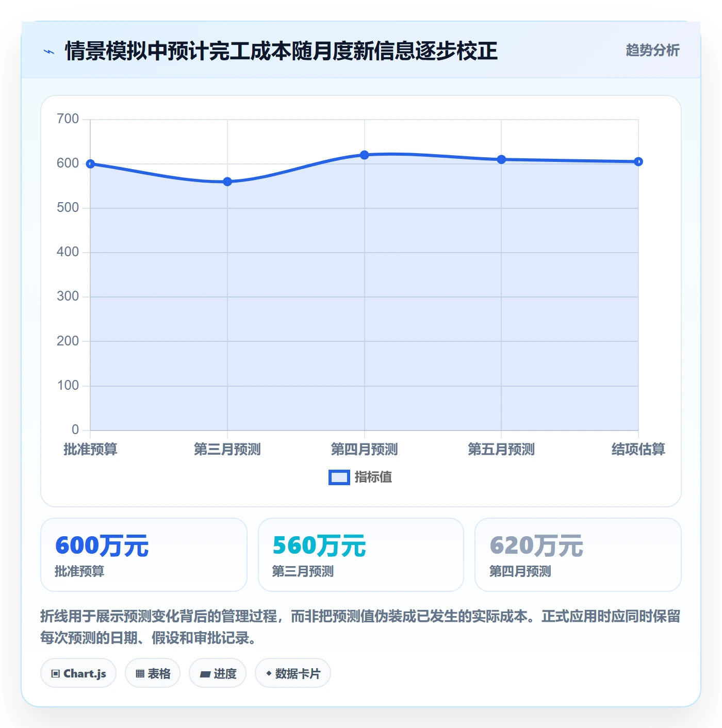Viewport: 722px width, 728px height.
Task: Select the 结项估算 data point on the line
Action: tap(638, 161)
